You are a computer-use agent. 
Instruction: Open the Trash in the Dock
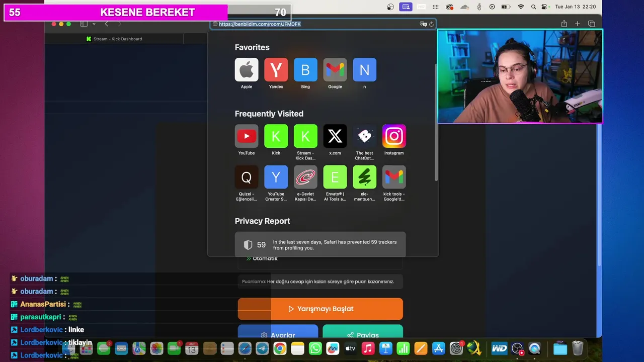[578, 348]
